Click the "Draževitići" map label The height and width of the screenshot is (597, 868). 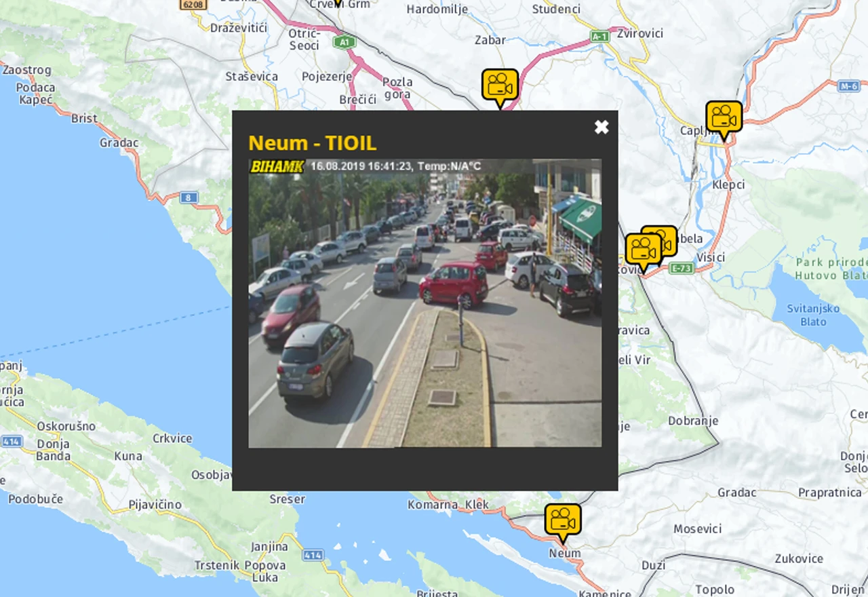(239, 28)
